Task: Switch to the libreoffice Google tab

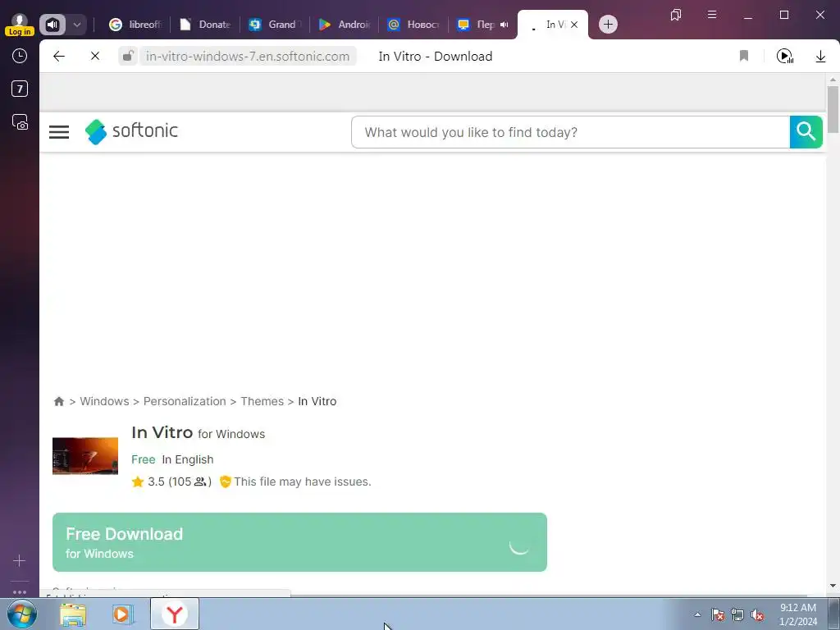Action: pos(135,24)
